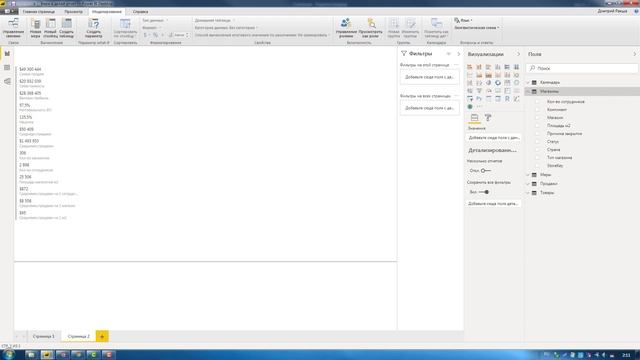Turn off Сохранить все фильтры toggle
This screenshot has height=360, width=640.
(484, 192)
